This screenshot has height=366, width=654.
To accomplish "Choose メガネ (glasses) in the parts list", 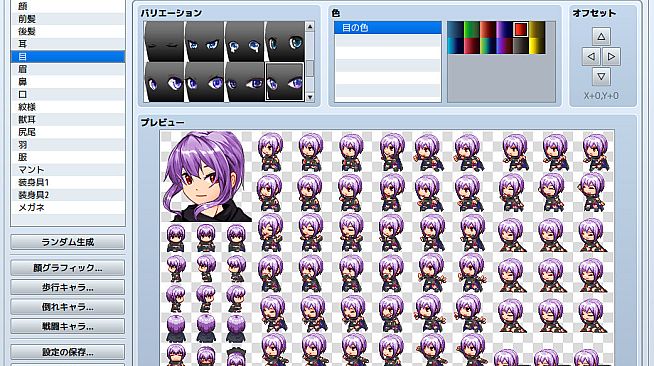I will (x=68, y=207).
